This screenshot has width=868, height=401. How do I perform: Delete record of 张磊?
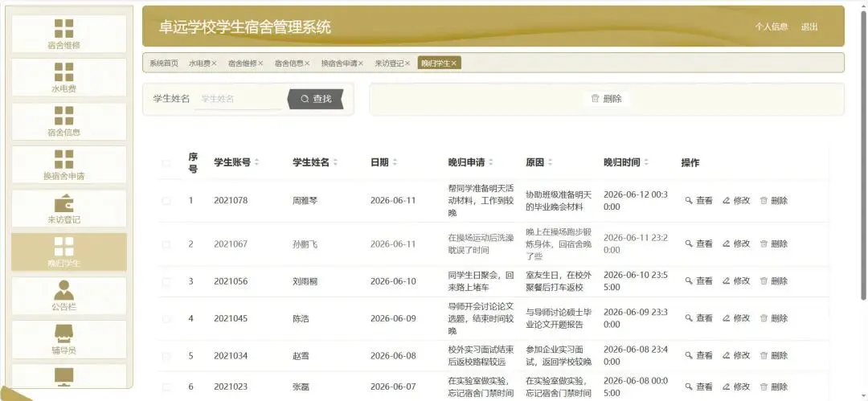point(773,387)
